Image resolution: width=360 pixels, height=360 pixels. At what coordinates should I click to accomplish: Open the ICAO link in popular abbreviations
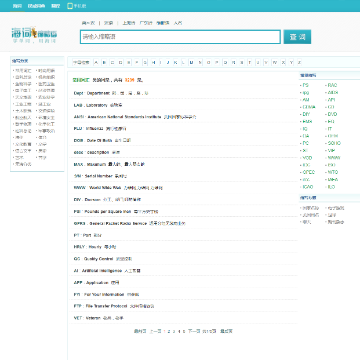click(x=308, y=187)
